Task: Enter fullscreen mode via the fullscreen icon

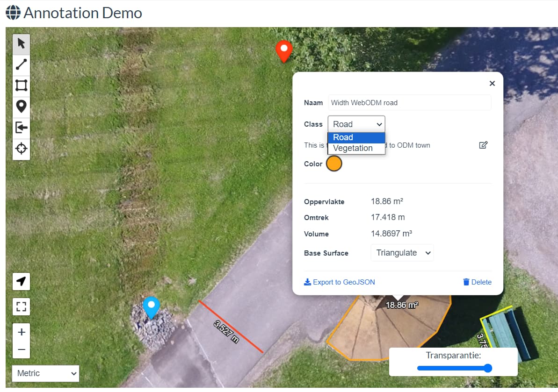Action: pos(21,306)
